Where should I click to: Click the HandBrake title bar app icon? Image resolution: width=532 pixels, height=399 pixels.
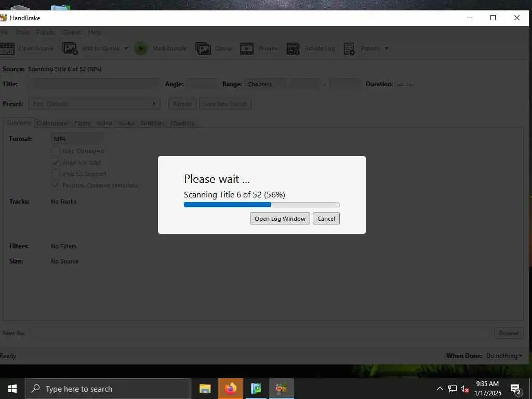[4, 18]
